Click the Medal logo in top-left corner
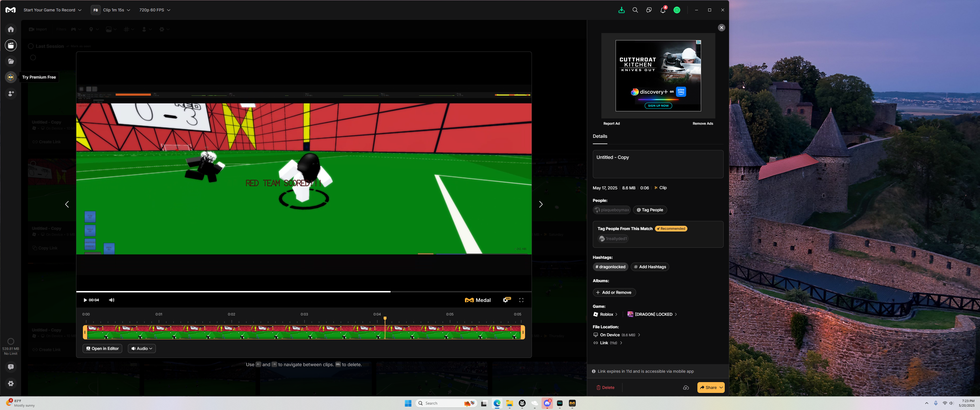Viewport: 980px width, 410px height. tap(11, 10)
